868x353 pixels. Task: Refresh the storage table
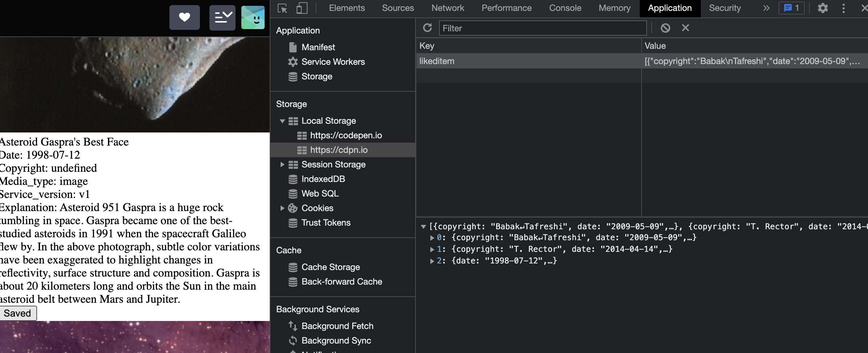click(x=427, y=28)
